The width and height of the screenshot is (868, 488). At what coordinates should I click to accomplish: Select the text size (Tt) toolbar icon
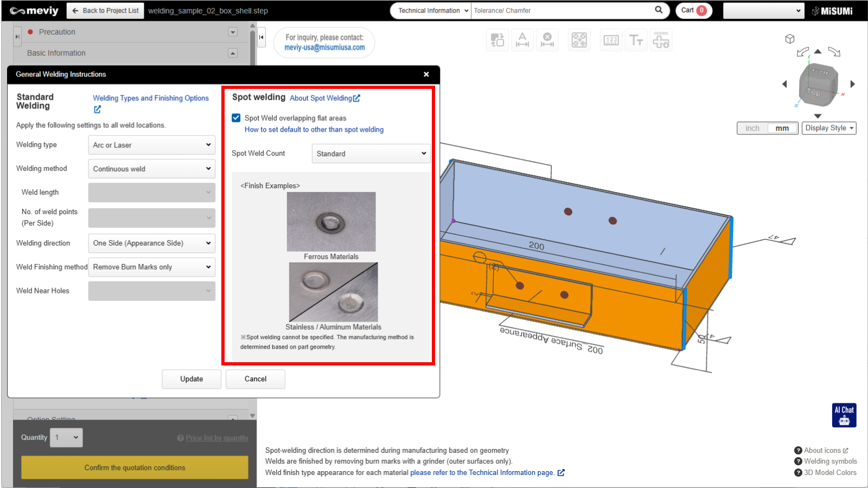point(636,41)
